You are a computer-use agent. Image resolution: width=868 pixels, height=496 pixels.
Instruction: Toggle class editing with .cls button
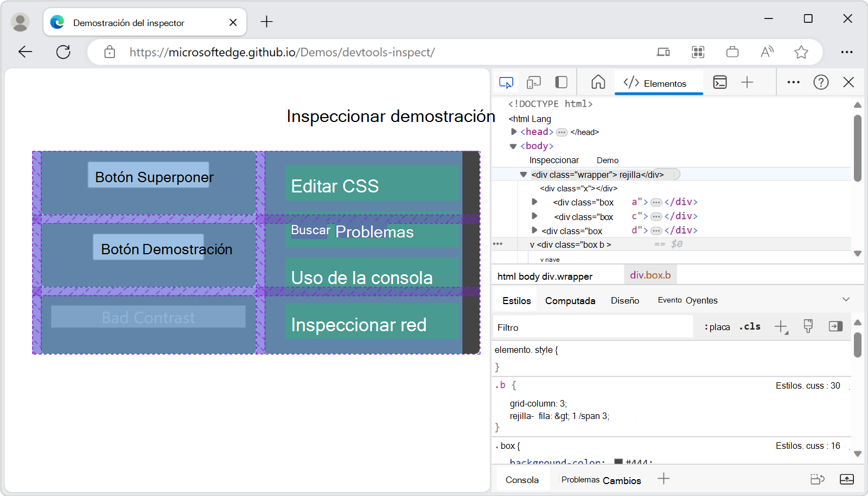(749, 326)
